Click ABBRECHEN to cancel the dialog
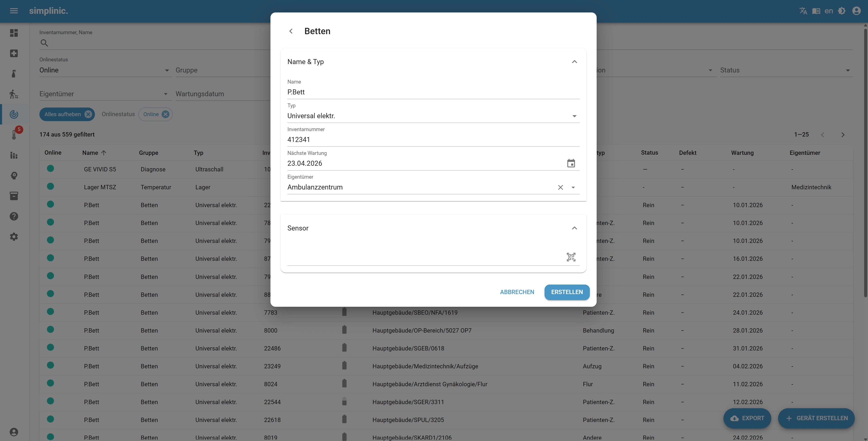The width and height of the screenshot is (868, 441). tap(517, 292)
